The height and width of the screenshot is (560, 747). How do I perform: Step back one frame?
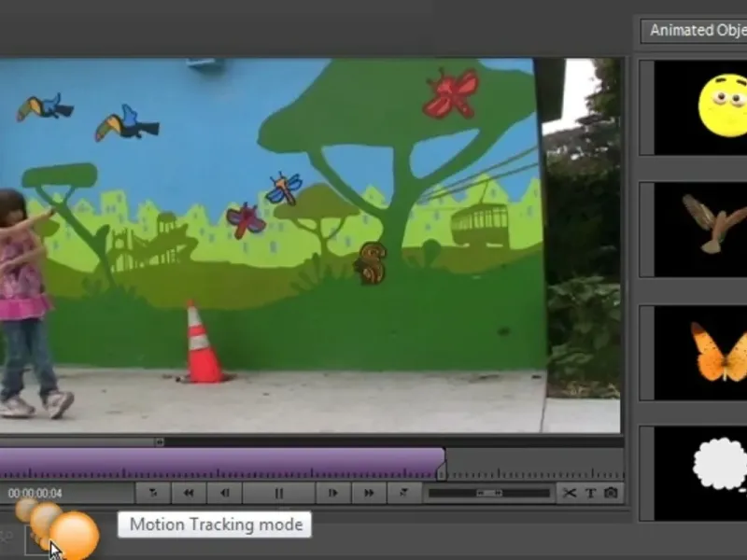point(225,494)
